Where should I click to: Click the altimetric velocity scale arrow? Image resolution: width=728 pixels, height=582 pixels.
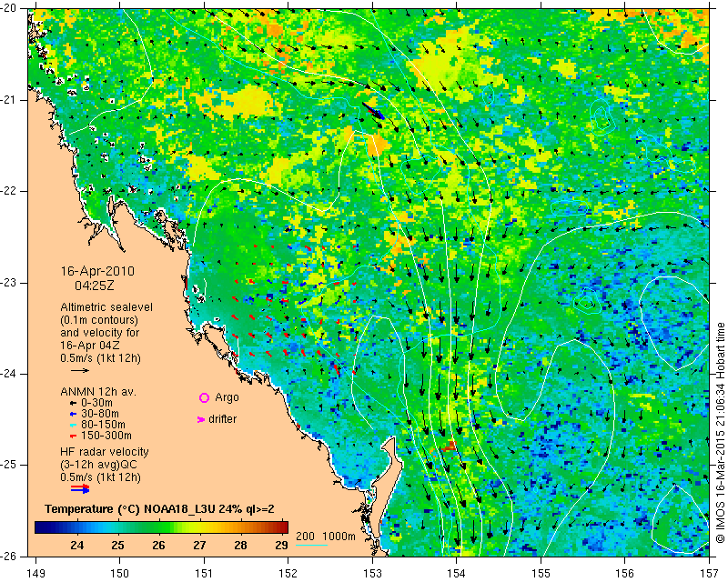pyautogui.click(x=80, y=370)
